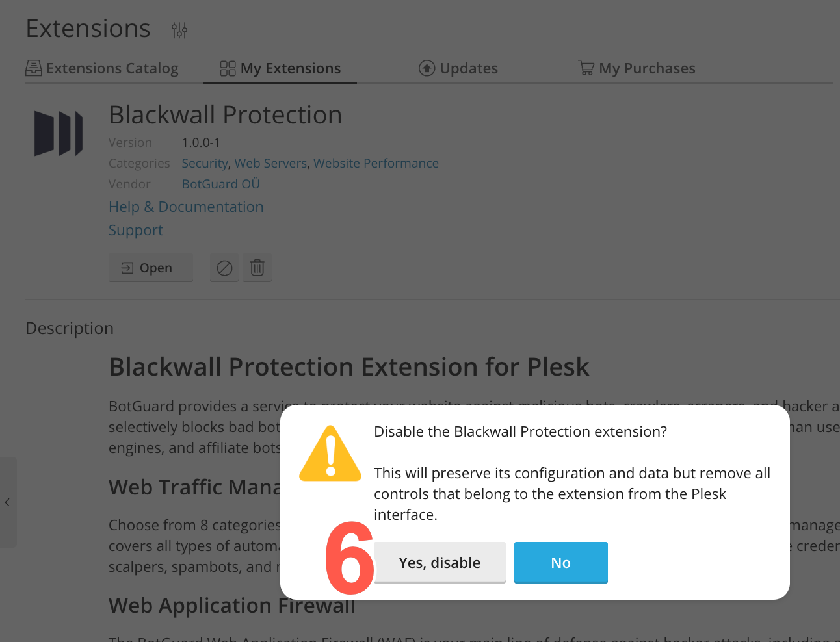Open the My Extensions tab
This screenshot has height=642, width=840.
pyautogui.click(x=290, y=68)
